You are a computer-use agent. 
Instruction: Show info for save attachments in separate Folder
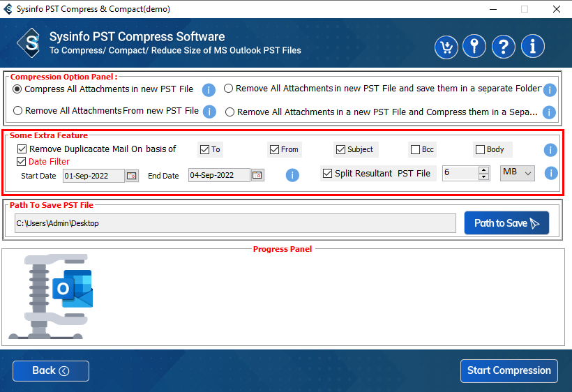point(550,90)
